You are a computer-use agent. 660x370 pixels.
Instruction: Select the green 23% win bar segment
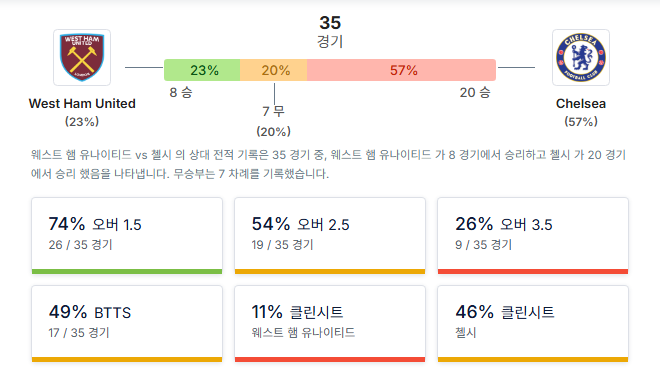click(x=202, y=70)
